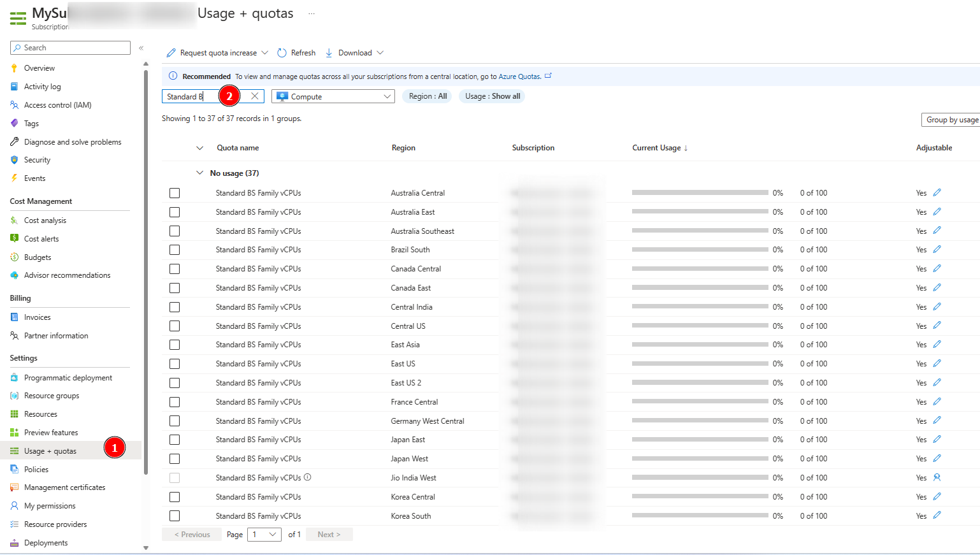The height and width of the screenshot is (555, 980).
Task: Open the Download dropdown menu
Action: pyautogui.click(x=354, y=53)
